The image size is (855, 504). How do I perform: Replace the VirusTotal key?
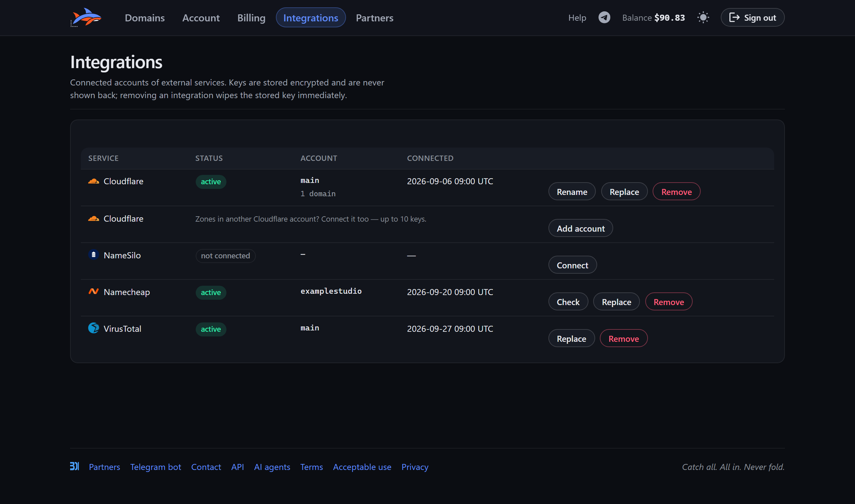(571, 338)
